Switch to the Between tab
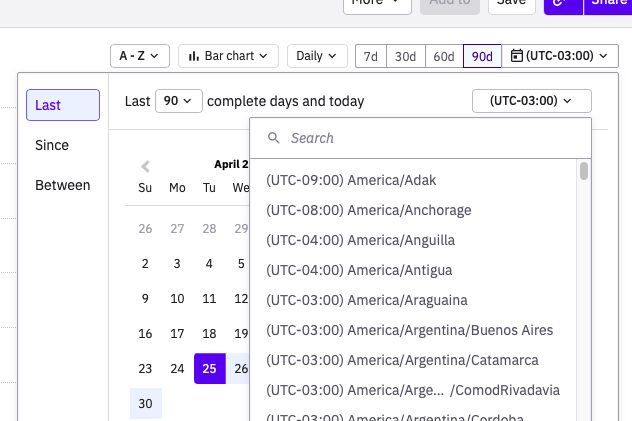Viewport: 632px width, 421px height. click(x=62, y=185)
